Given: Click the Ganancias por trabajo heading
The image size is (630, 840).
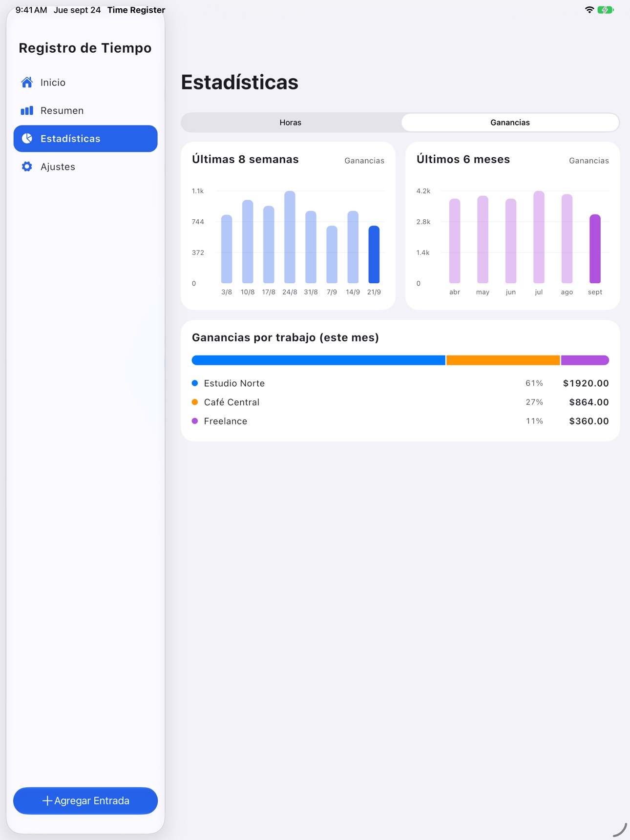Looking at the screenshot, I should [x=285, y=337].
